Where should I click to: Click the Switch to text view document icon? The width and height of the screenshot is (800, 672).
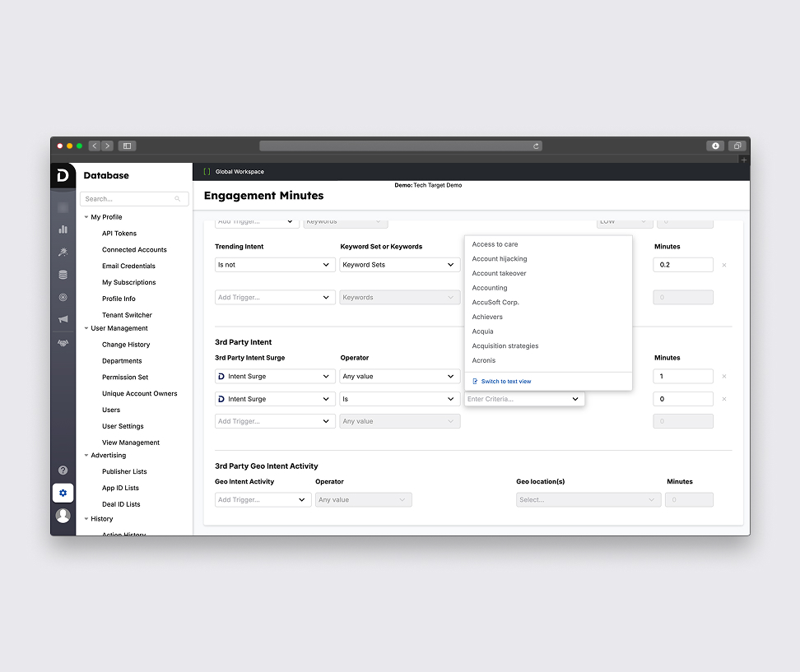pos(475,382)
